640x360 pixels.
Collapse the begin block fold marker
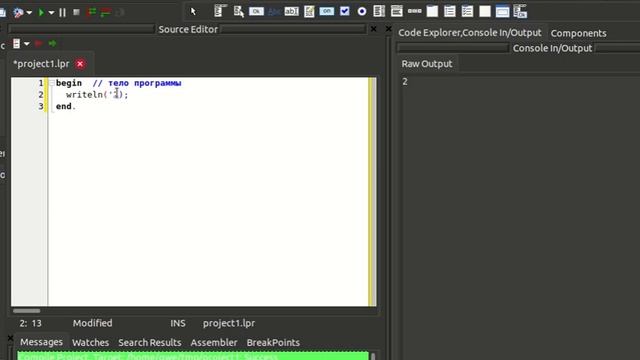[x=52, y=83]
